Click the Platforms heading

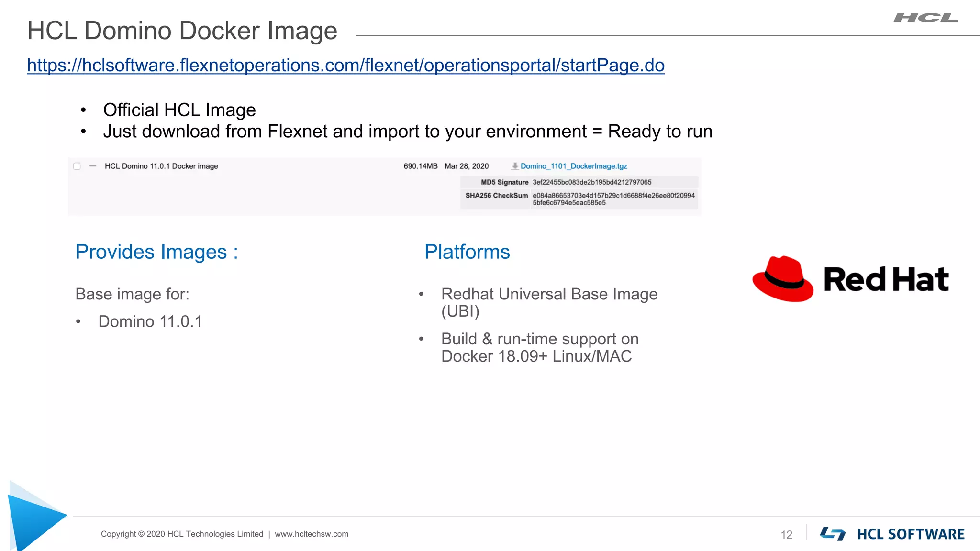[x=467, y=252]
